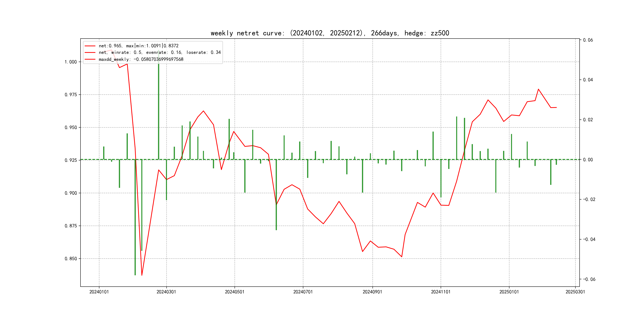Click the 0.975 left y-axis label

click(x=71, y=95)
